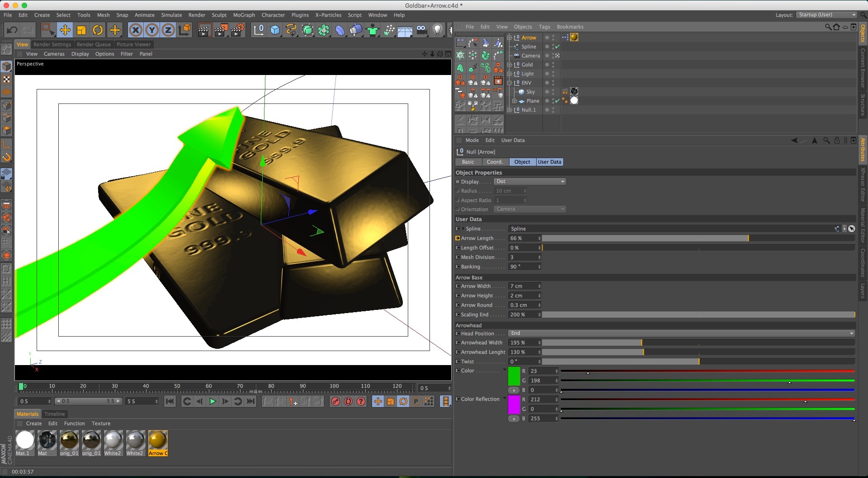The width and height of the screenshot is (868, 478).
Task: Select the Rotate tool in top toolbar
Action: point(98,30)
